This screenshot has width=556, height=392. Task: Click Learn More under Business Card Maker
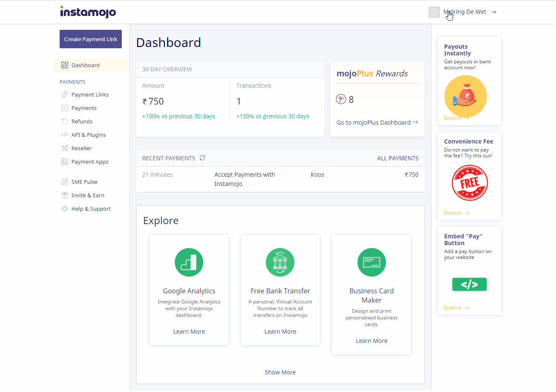pos(372,341)
